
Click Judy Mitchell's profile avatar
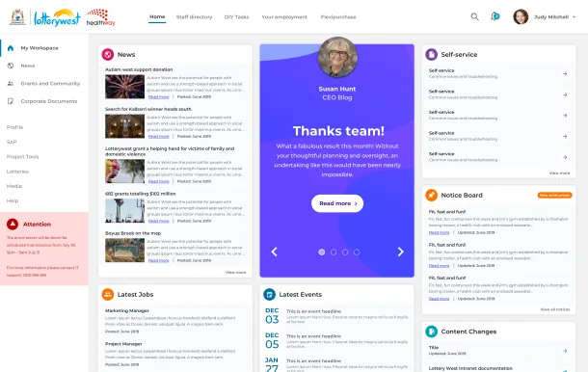click(x=521, y=17)
